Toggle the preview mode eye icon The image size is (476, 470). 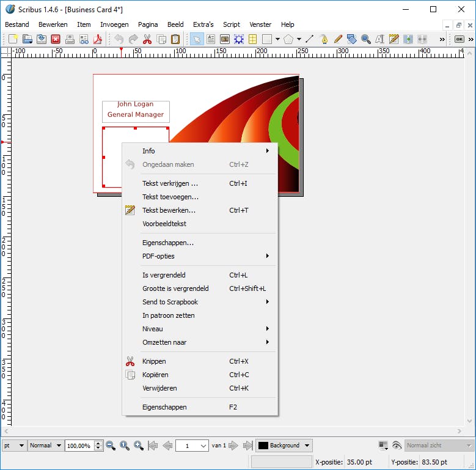(x=397, y=446)
